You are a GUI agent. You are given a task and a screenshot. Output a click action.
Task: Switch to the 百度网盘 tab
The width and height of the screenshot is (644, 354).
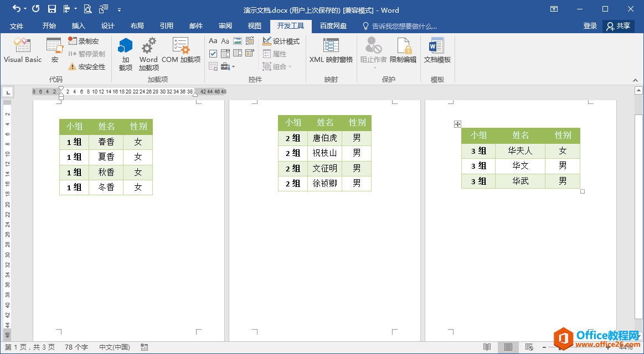[x=333, y=26]
